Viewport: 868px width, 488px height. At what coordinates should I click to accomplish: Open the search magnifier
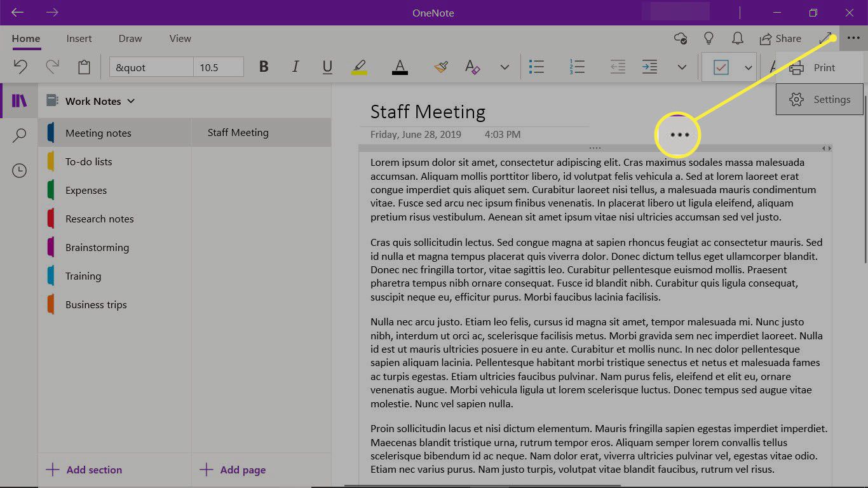pyautogui.click(x=20, y=135)
